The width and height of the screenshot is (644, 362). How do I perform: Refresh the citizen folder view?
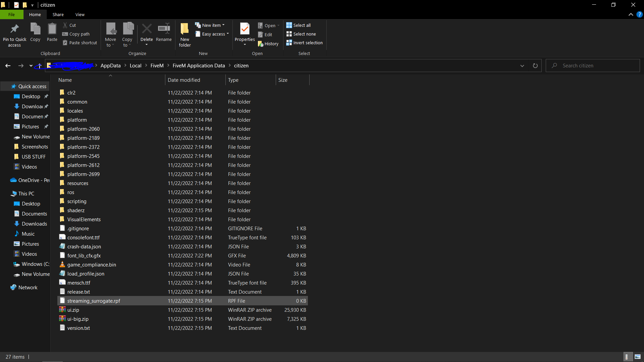point(535,66)
